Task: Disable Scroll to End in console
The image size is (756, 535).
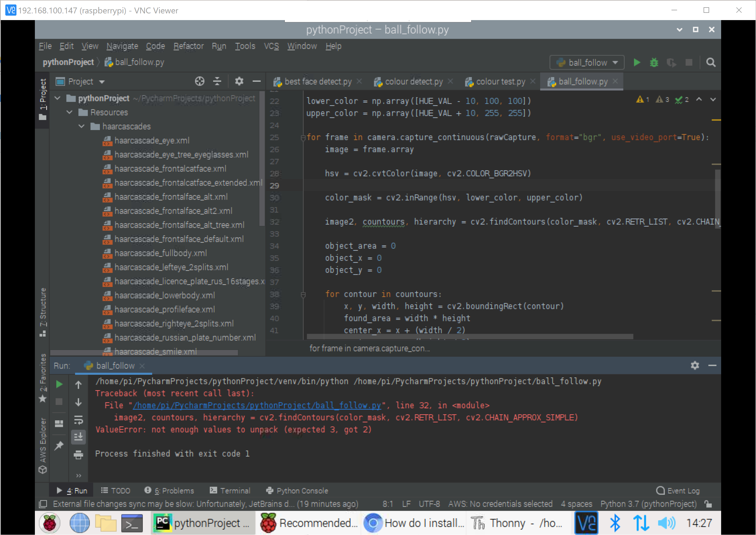Action: (78, 437)
